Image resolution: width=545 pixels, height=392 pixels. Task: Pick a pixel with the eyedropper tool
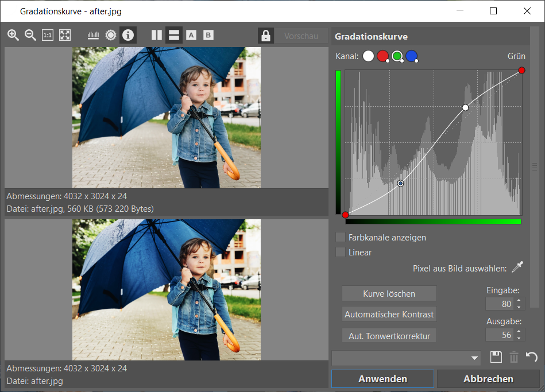pos(517,267)
